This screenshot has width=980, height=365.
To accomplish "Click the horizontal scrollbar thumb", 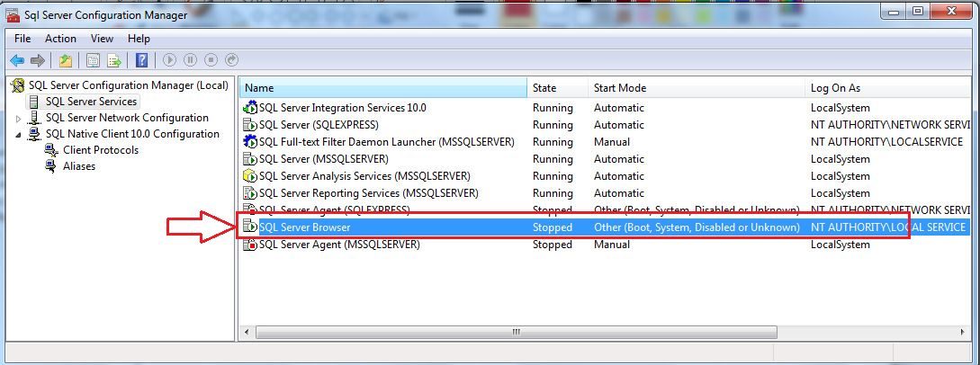I will pos(517,332).
